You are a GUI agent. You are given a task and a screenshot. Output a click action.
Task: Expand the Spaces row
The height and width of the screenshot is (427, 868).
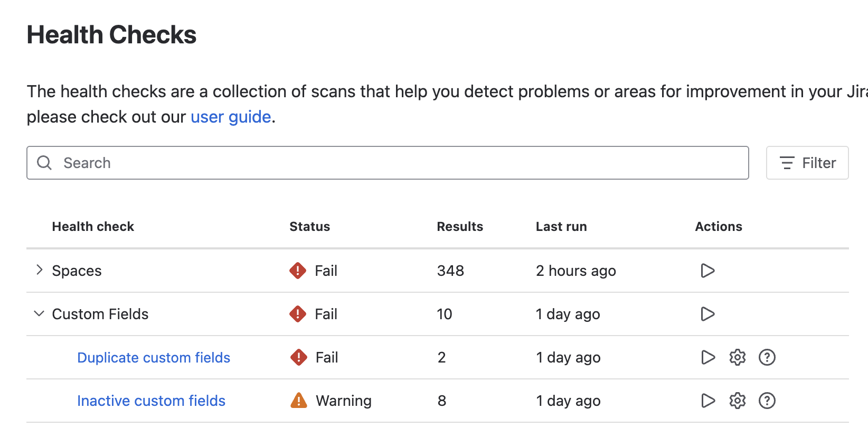click(x=39, y=270)
